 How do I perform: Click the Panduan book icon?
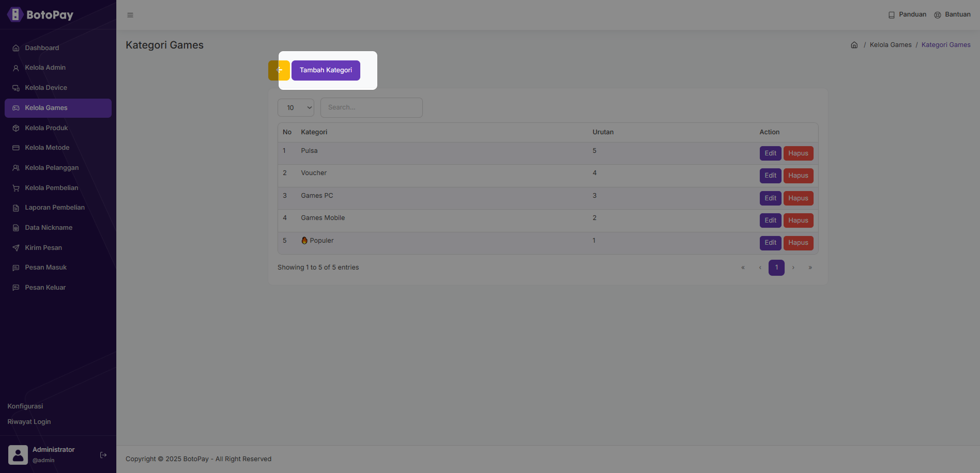(892, 15)
